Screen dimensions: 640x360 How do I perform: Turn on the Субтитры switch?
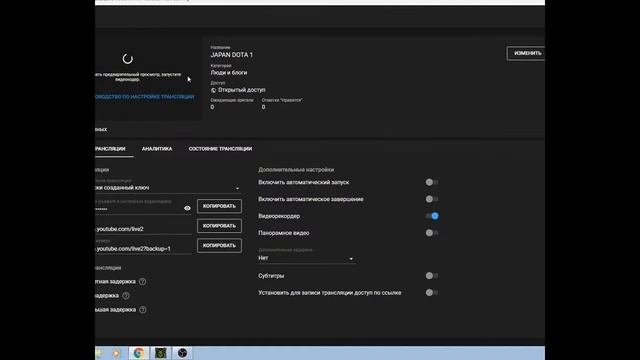coord(431,276)
